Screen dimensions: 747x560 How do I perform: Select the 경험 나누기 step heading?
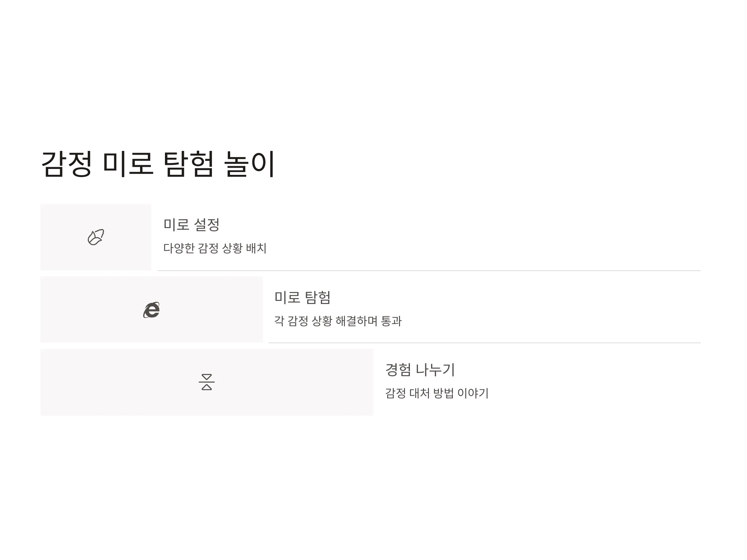pos(420,370)
